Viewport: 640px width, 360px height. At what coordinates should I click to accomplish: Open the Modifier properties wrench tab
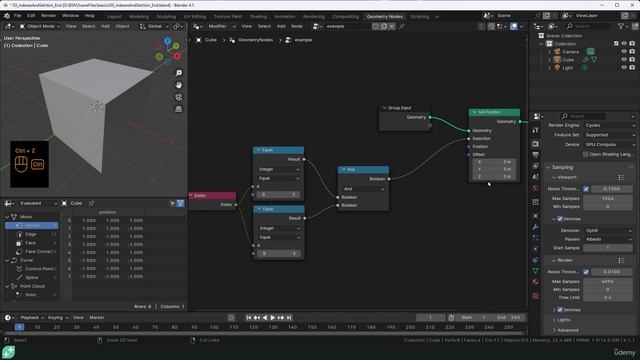tap(536, 227)
